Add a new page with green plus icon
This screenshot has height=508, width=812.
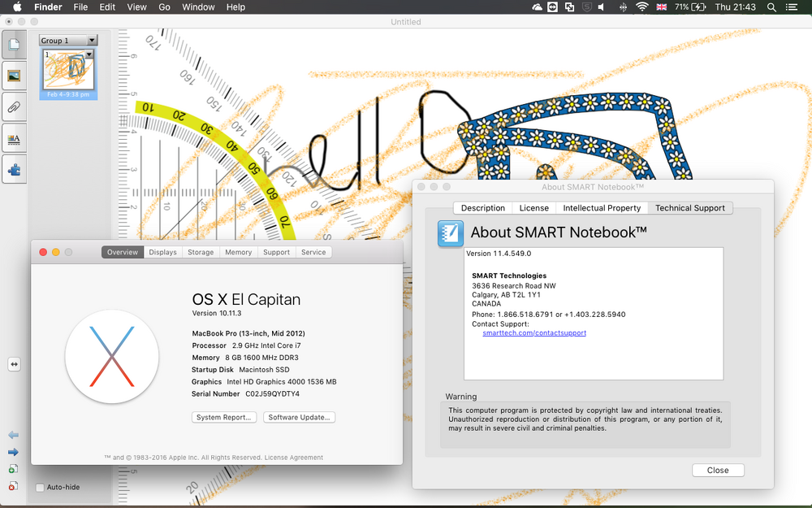[14, 469]
